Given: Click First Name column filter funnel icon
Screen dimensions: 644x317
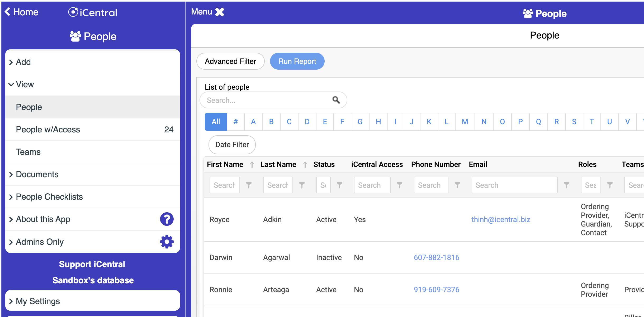Looking at the screenshot, I should click(x=249, y=185).
